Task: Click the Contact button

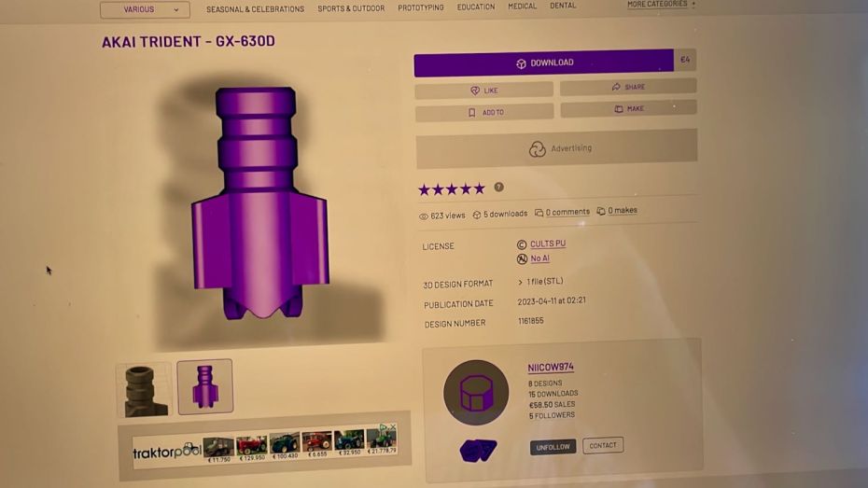Action: pos(603,445)
